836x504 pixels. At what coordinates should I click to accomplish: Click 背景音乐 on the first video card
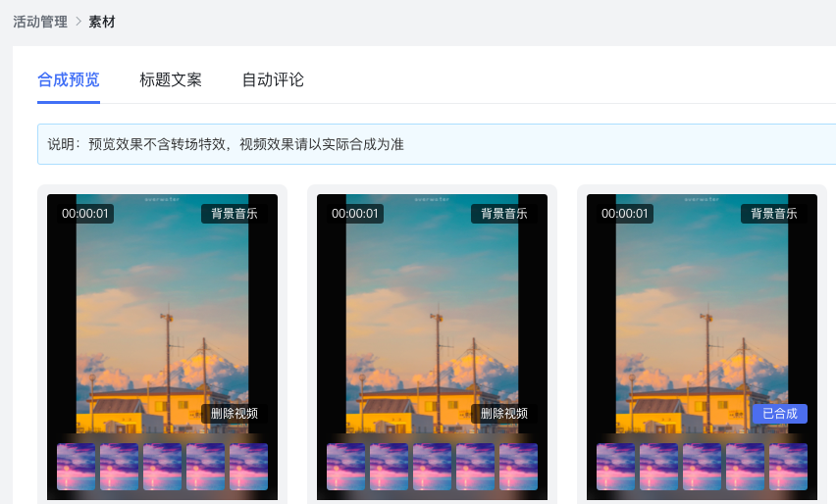pyautogui.click(x=235, y=214)
